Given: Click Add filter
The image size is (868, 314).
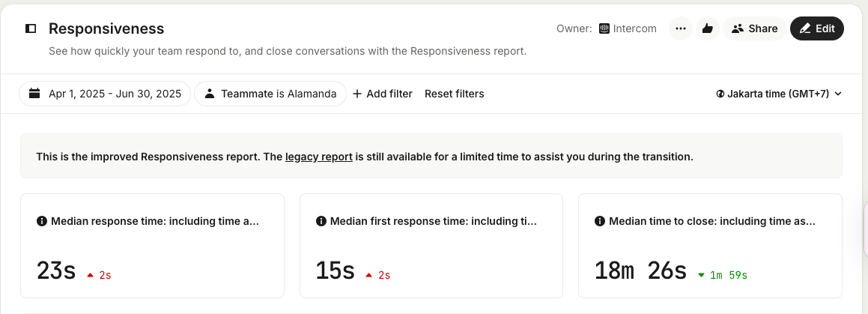Looking at the screenshot, I should [383, 94].
